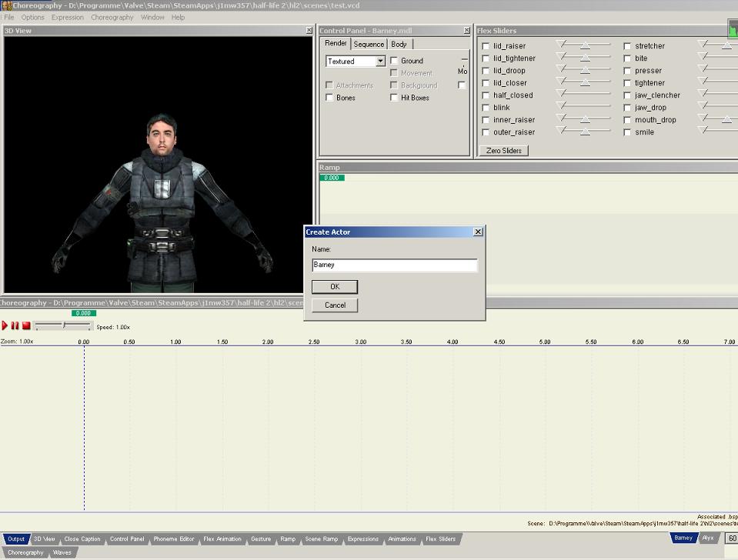
Task: Close the 3D View panel
Action: (x=309, y=30)
